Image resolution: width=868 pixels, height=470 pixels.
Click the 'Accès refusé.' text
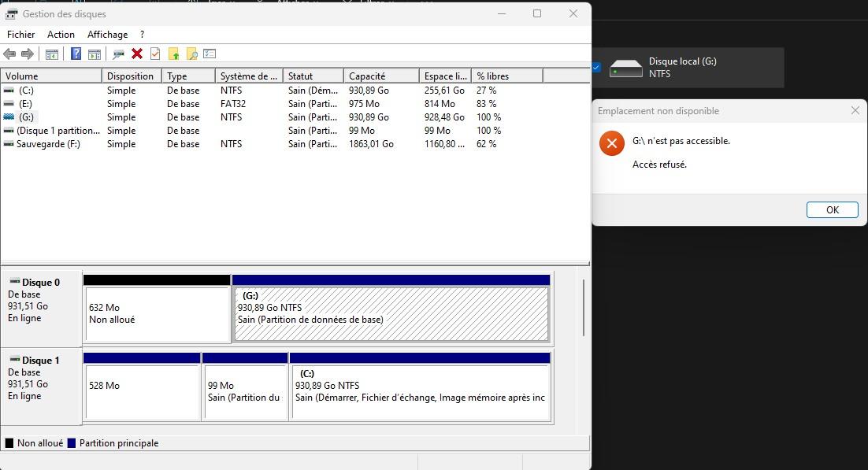click(x=659, y=164)
